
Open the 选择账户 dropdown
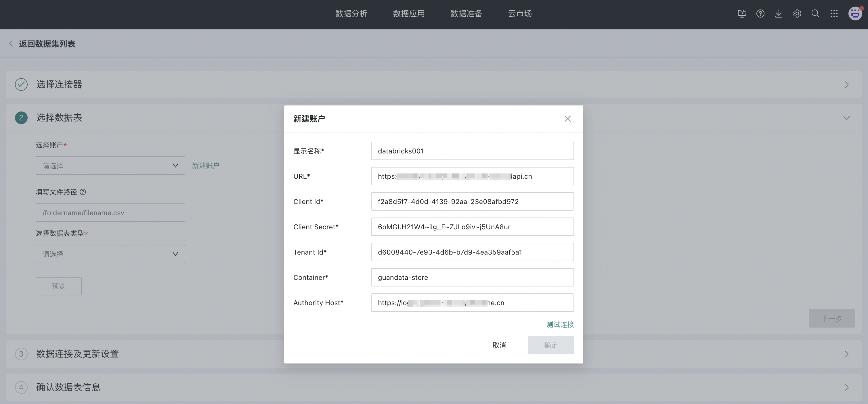(x=110, y=166)
